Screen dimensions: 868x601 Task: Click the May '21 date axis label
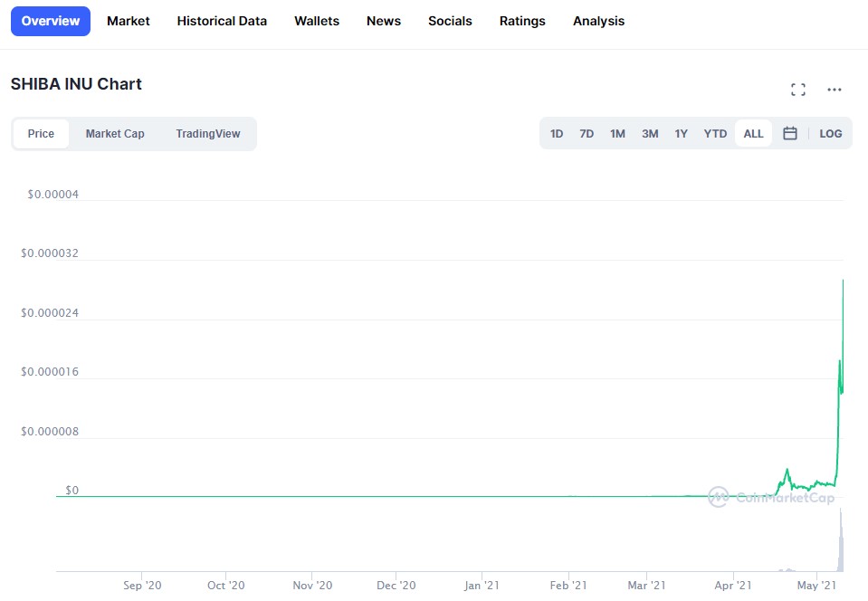click(x=816, y=586)
